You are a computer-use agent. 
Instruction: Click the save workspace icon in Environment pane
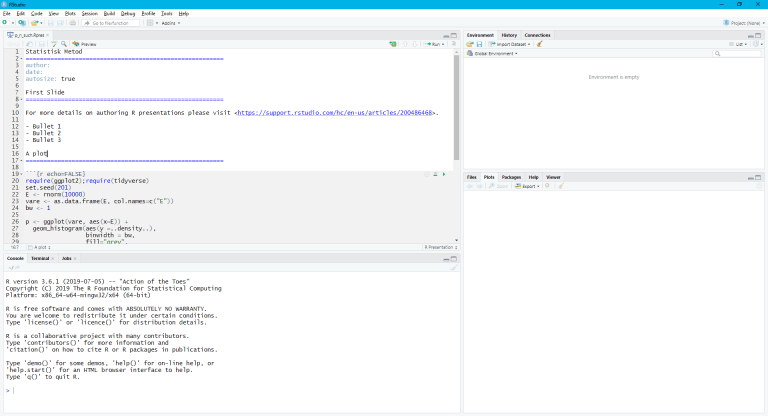479,44
